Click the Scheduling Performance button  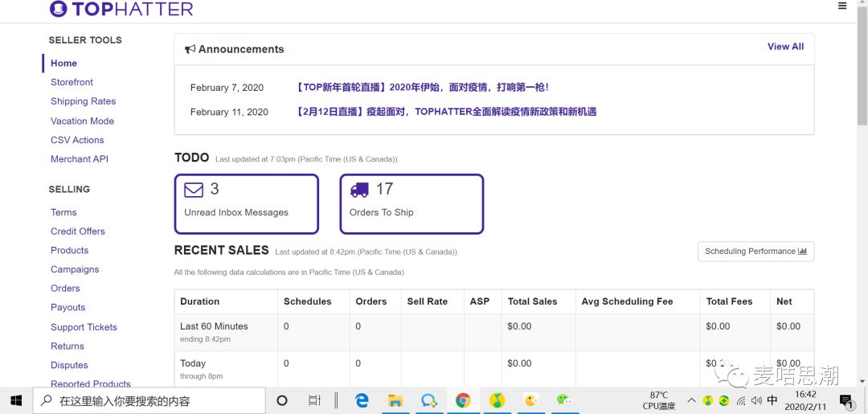(x=755, y=252)
